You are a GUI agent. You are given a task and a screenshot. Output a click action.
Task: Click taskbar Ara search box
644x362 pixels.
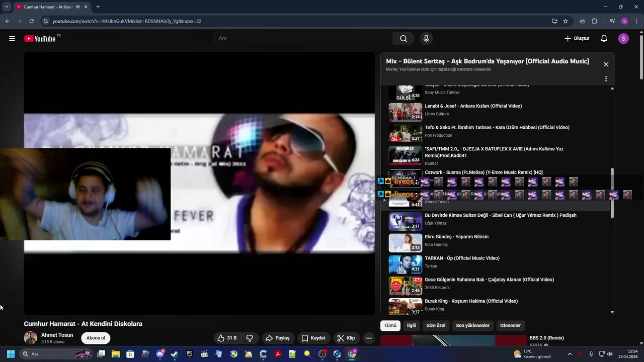pyautogui.click(x=56, y=354)
